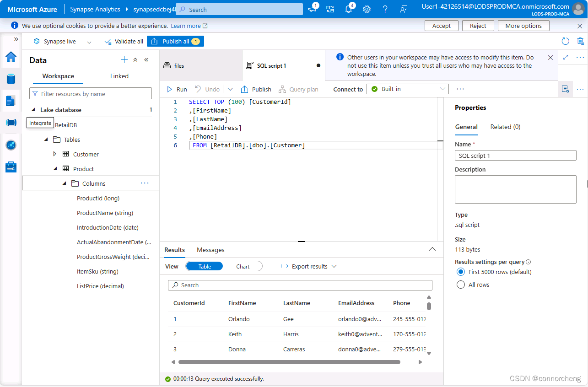Collapse the Columns folder
The width and height of the screenshot is (588, 387).
point(64,183)
